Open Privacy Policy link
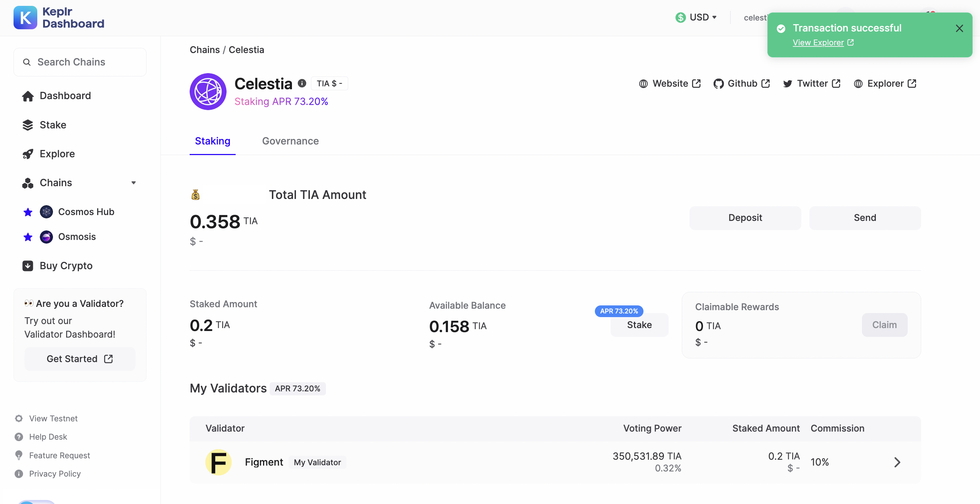 55,474
